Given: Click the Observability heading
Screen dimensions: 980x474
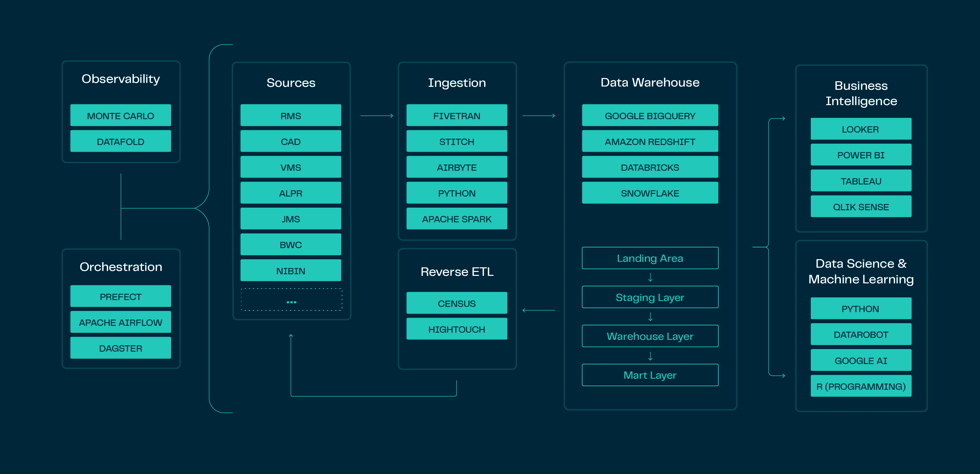Looking at the screenshot, I should pyautogui.click(x=121, y=79).
